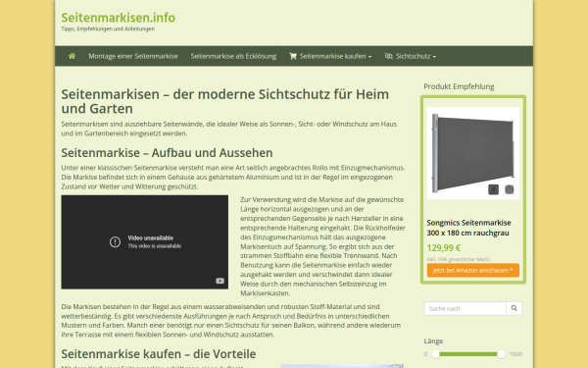This screenshot has height=368, width=588.
Task: Click the inkl. 19% gesetzlicher MwSt. note
Action: [x=459, y=259]
